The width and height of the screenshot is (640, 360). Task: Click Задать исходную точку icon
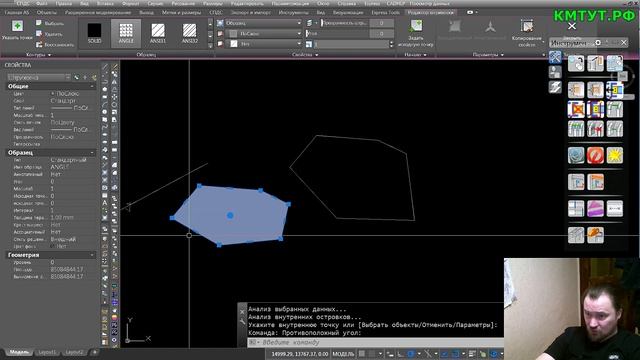pos(416,27)
